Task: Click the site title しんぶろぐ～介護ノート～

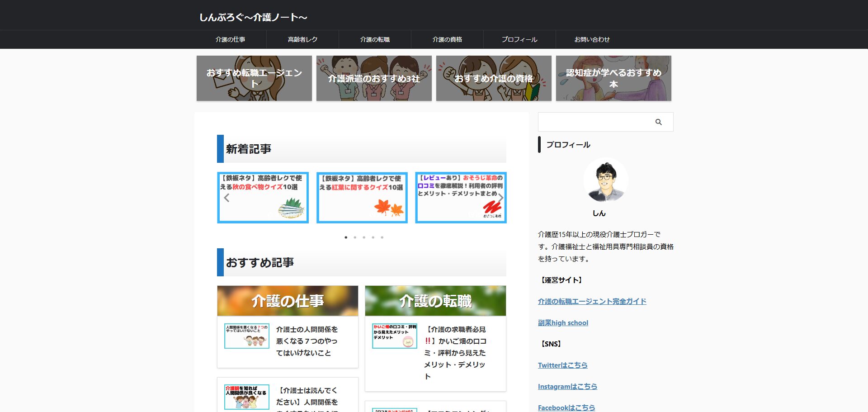Action: tap(253, 17)
